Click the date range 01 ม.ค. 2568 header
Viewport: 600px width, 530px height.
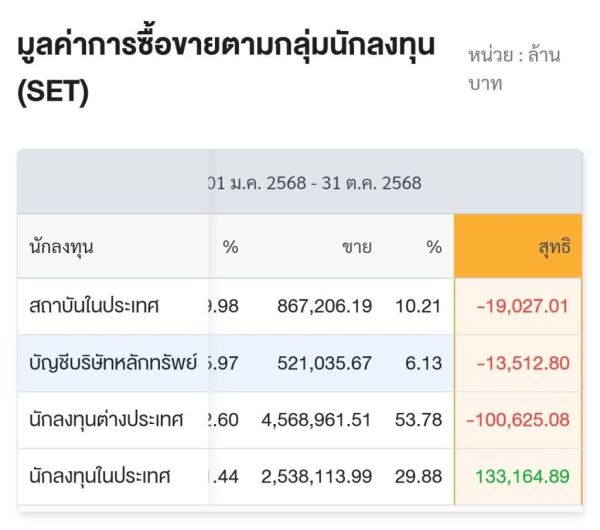[x=313, y=183]
